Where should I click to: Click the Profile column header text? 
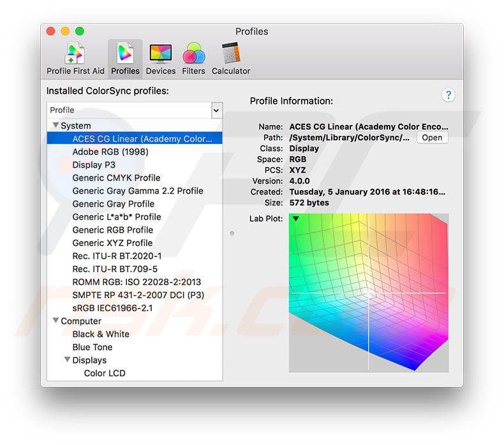(x=62, y=110)
